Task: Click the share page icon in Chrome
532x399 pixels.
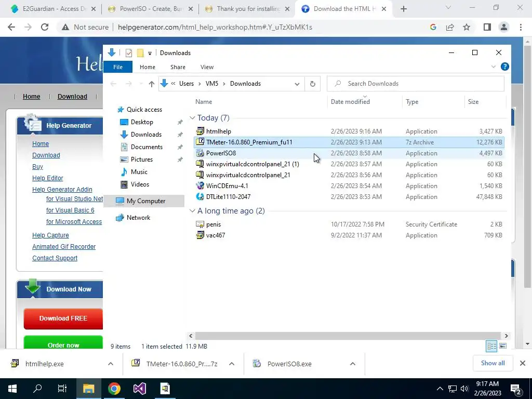Action: (x=450, y=27)
